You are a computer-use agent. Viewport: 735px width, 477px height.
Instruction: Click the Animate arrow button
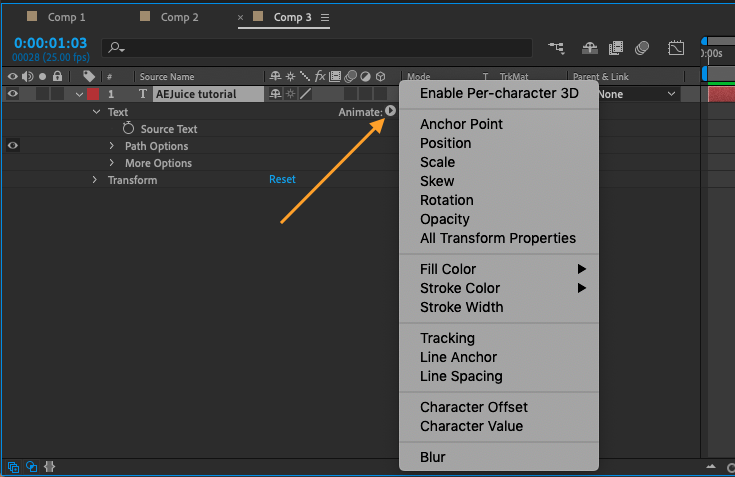[x=391, y=112]
